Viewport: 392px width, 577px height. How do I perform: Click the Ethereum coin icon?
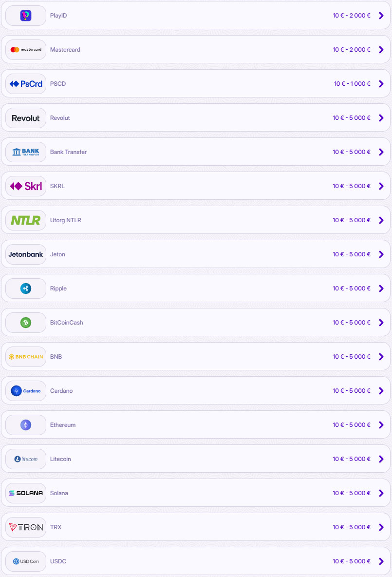(26, 425)
